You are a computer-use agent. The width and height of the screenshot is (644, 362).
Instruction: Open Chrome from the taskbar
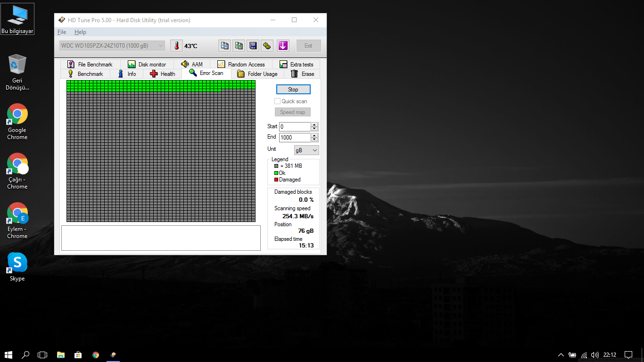[96, 354]
